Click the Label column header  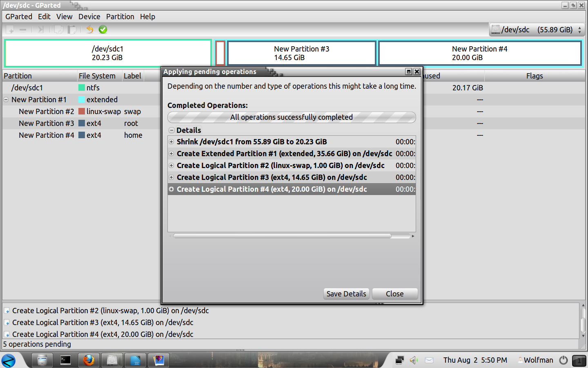[133, 76]
